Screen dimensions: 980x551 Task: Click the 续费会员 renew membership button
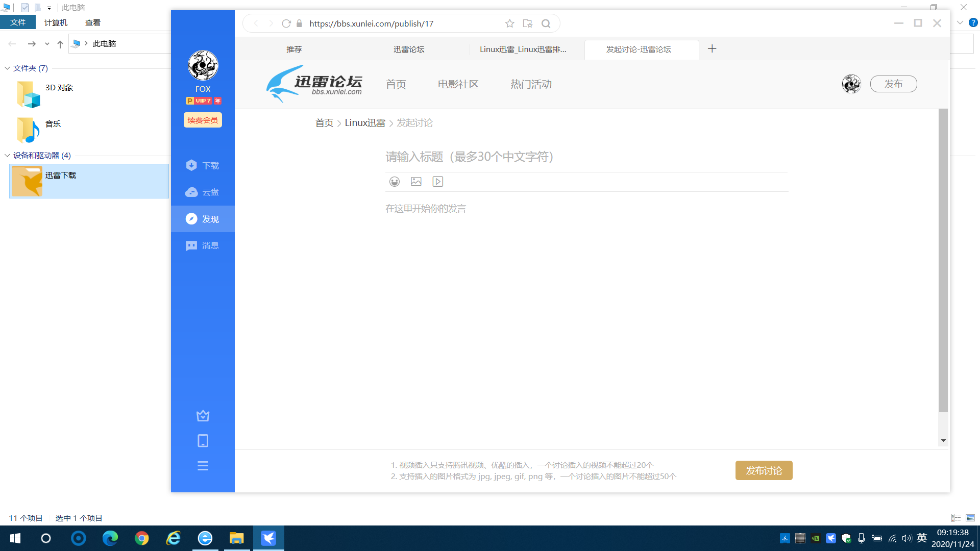pos(203,120)
